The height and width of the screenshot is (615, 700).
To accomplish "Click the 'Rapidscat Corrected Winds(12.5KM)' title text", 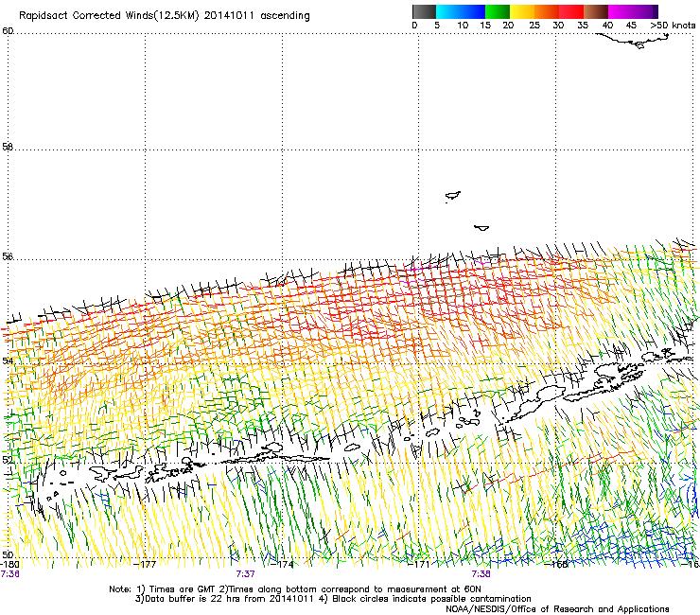I will point(109,16).
